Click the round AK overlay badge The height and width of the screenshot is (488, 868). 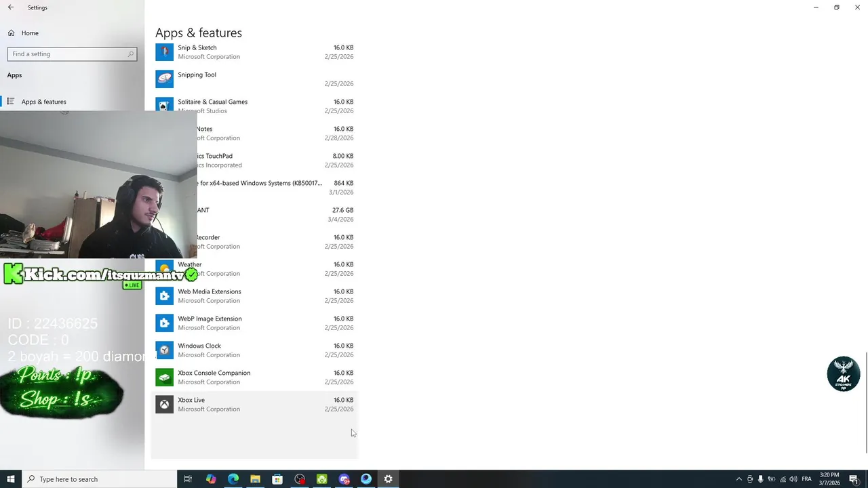[x=844, y=374]
